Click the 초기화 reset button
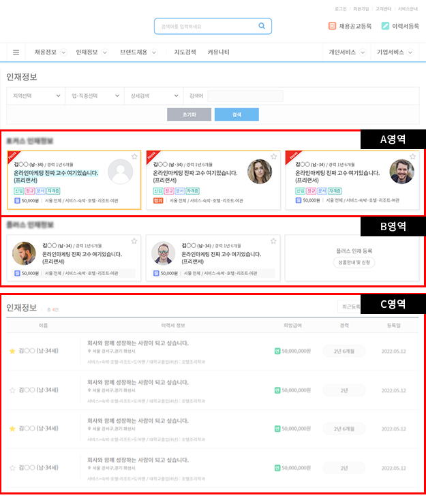Image resolution: width=426 pixels, height=504 pixels. pyautogui.click(x=189, y=114)
